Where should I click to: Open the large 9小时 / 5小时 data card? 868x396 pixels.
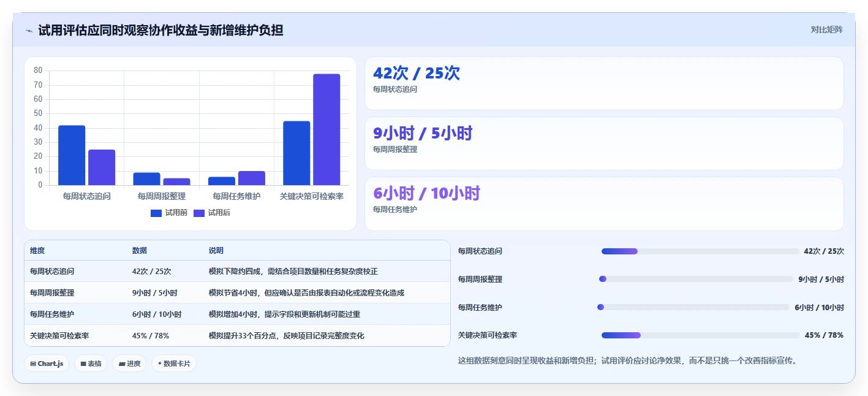[x=604, y=143]
